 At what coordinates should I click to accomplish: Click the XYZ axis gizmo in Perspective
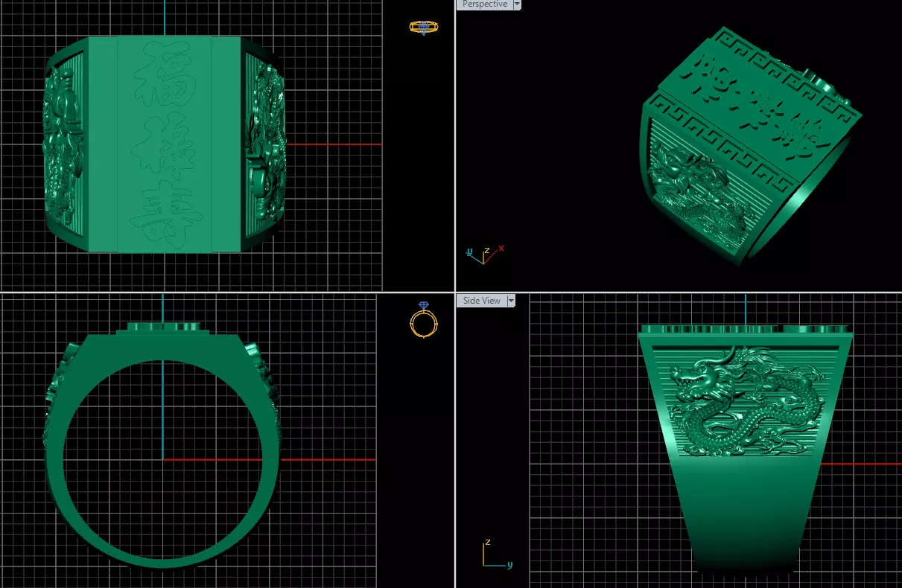pos(485,254)
